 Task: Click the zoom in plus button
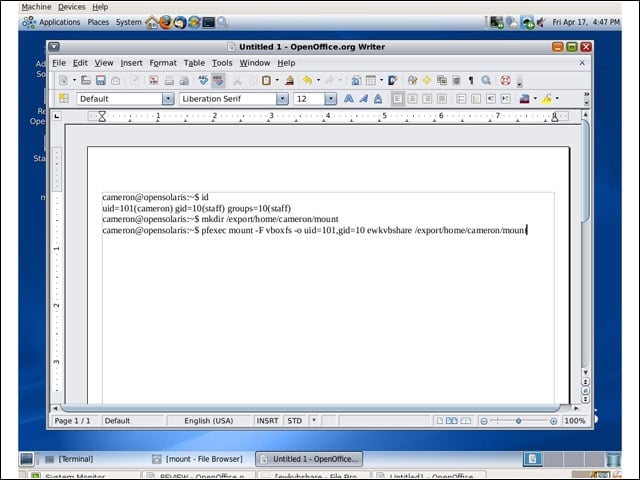pyautogui.click(x=553, y=421)
